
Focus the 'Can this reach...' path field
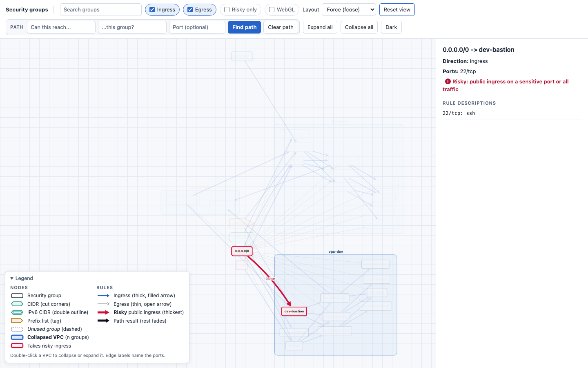coord(61,27)
